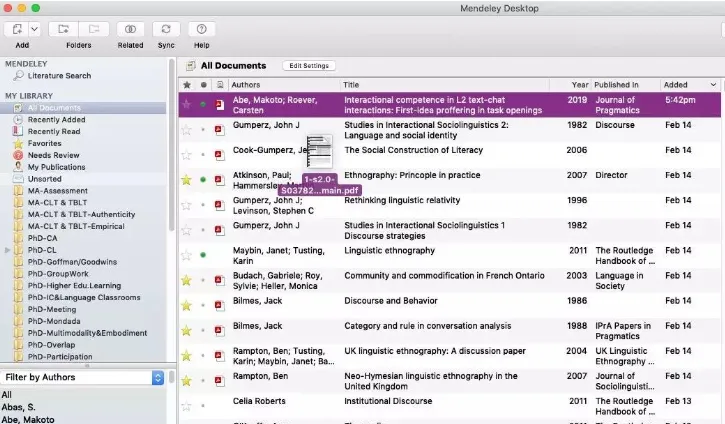
Task: Open PDF of Abe Interactional competence entry
Action: tap(220, 105)
